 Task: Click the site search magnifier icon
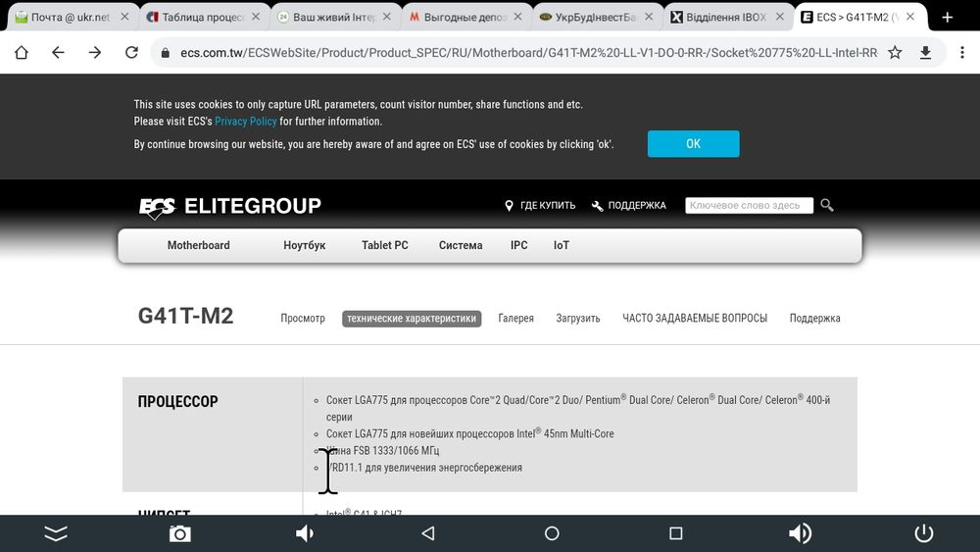point(827,205)
